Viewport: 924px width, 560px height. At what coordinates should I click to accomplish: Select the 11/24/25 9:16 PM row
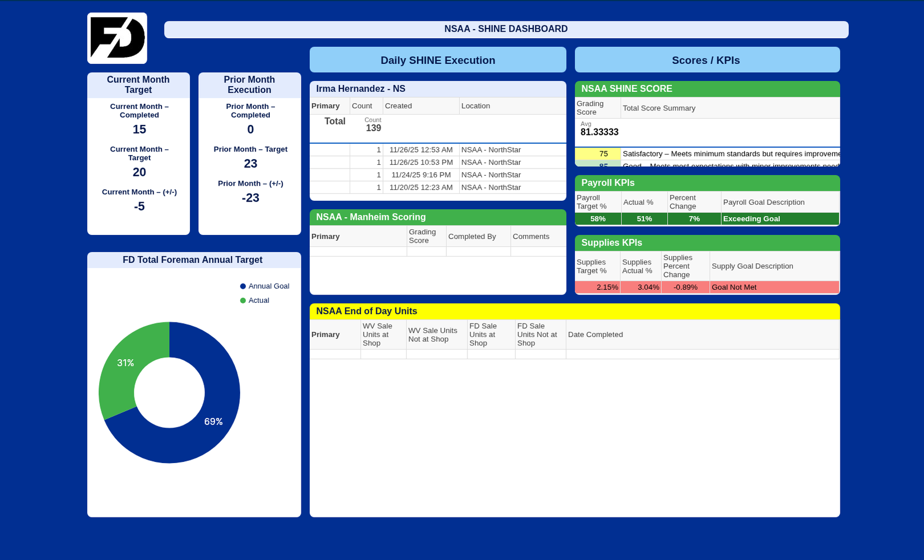click(421, 175)
